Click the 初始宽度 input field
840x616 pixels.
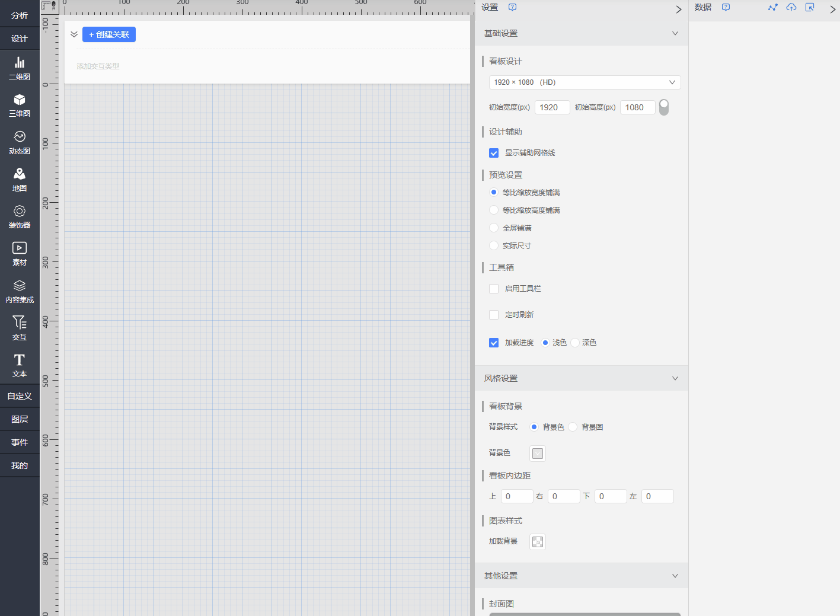tap(552, 107)
